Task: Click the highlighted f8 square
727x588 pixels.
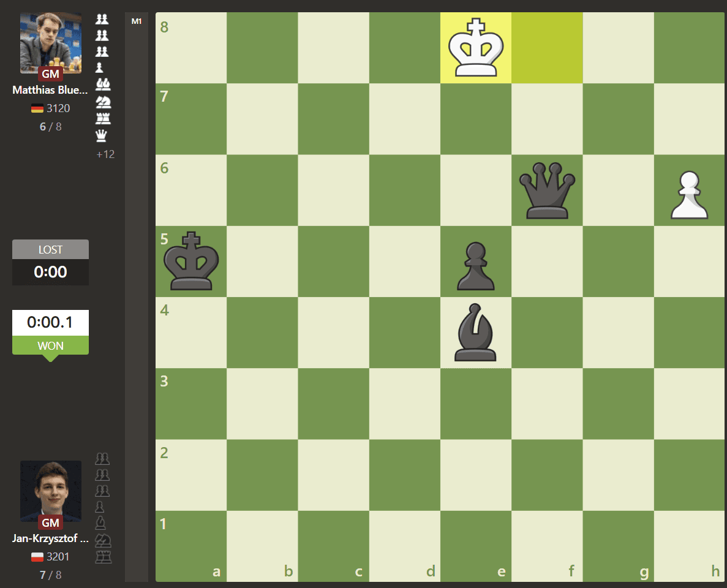Action: 547,48
